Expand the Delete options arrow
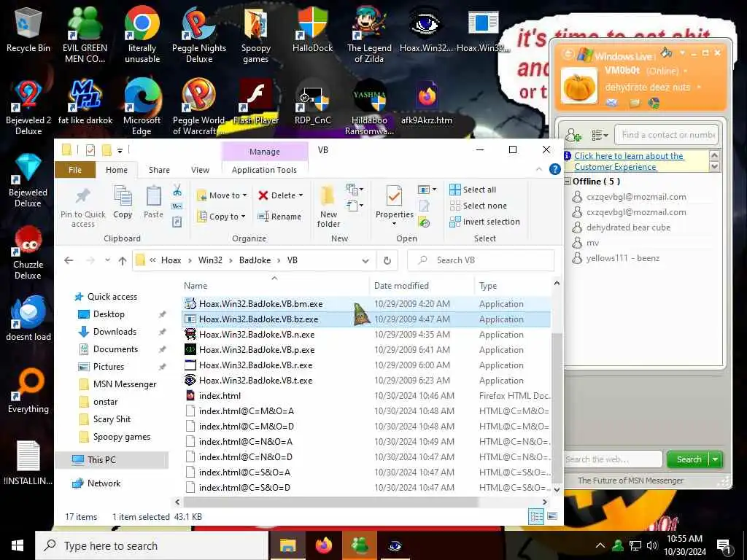 pos(301,195)
